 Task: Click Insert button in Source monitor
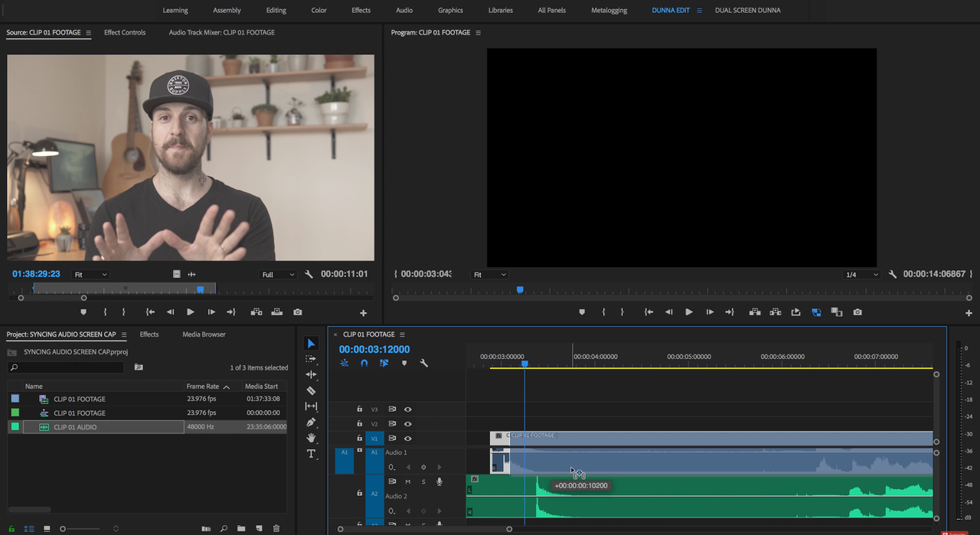pos(256,312)
